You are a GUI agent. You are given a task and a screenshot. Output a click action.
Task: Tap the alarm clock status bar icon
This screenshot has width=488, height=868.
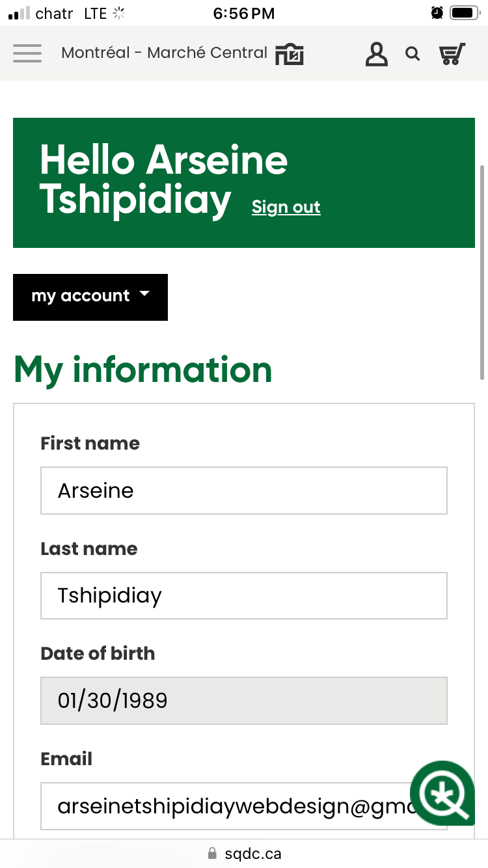point(437,13)
